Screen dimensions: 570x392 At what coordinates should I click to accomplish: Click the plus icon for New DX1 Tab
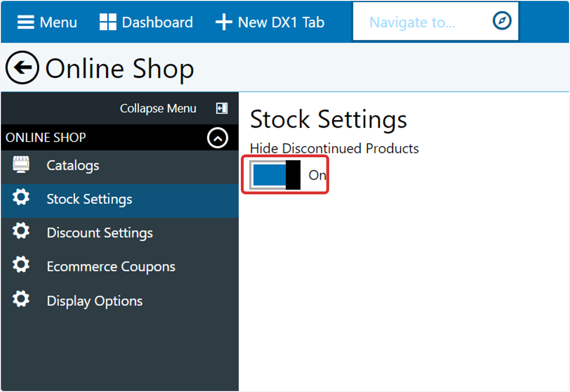224,22
